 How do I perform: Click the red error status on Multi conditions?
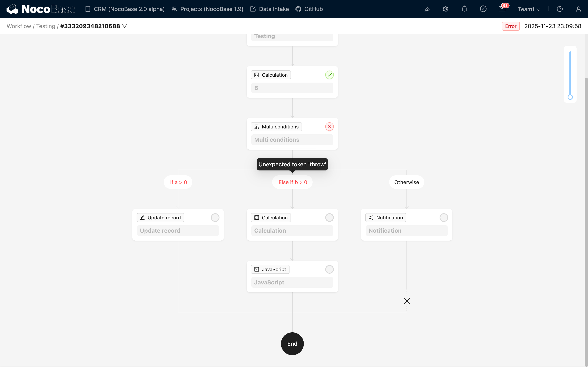tap(329, 127)
